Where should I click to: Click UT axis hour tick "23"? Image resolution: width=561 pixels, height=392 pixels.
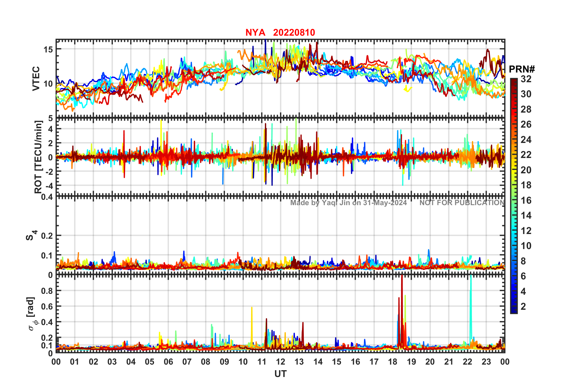pyautogui.click(x=486, y=362)
